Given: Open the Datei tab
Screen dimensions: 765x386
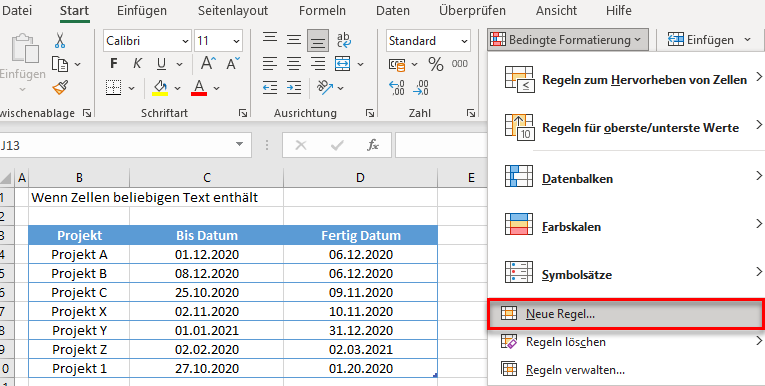Looking at the screenshot, I should click(x=17, y=10).
